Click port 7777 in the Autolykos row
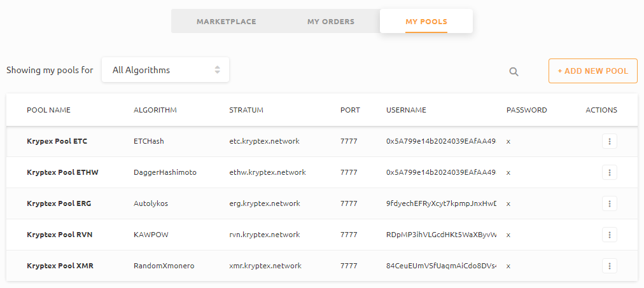Screen dimensions: 644x288 pyautogui.click(x=349, y=203)
